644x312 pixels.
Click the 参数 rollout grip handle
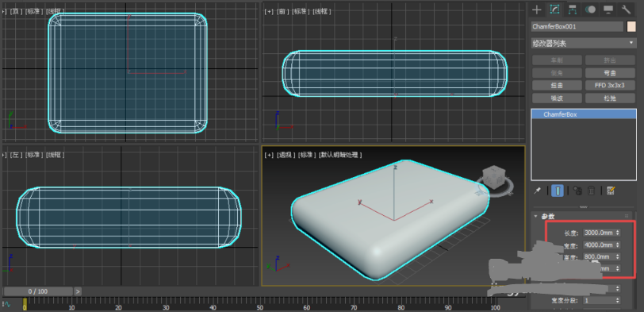point(627,216)
